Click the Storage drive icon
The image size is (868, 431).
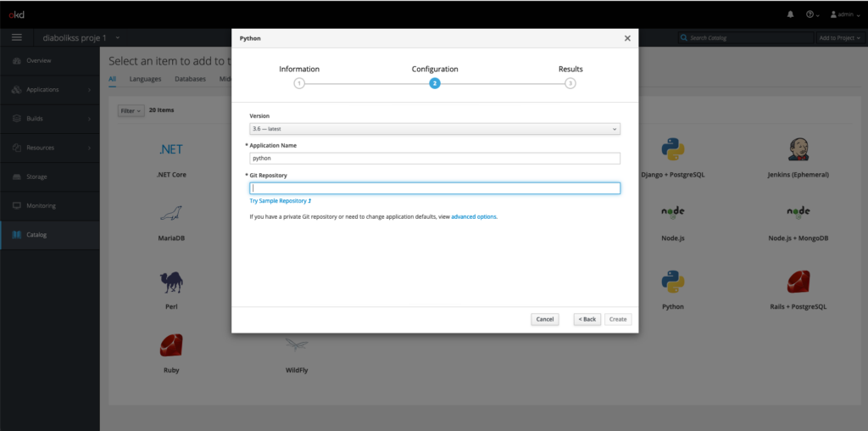(x=17, y=176)
